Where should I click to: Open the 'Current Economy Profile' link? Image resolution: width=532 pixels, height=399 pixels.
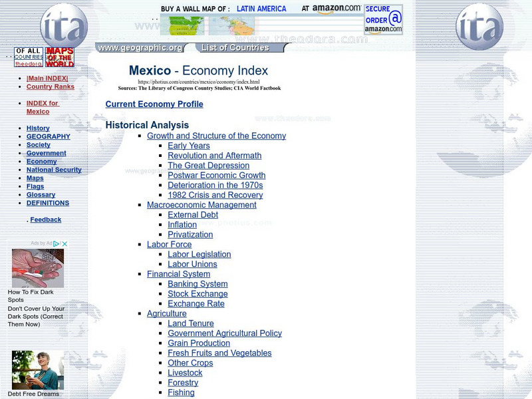point(153,104)
